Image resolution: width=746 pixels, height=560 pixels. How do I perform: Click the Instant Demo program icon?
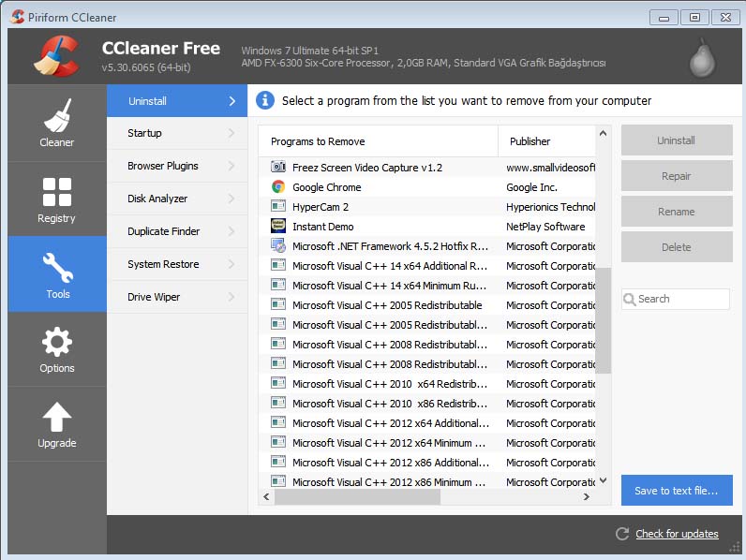[x=278, y=226]
